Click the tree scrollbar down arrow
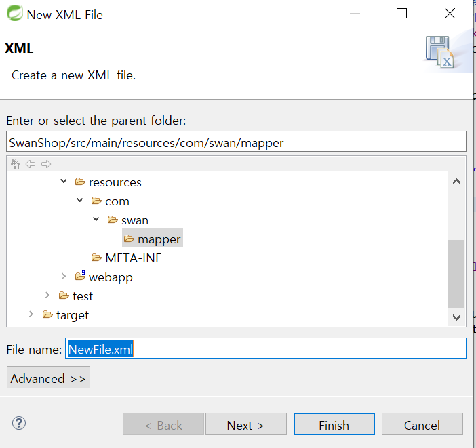476x448 pixels. [456, 317]
